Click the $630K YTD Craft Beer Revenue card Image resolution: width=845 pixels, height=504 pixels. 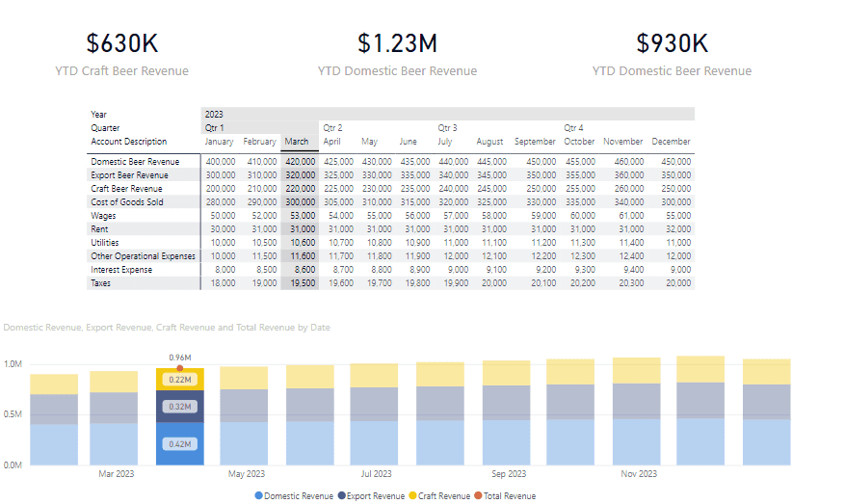coord(121,53)
